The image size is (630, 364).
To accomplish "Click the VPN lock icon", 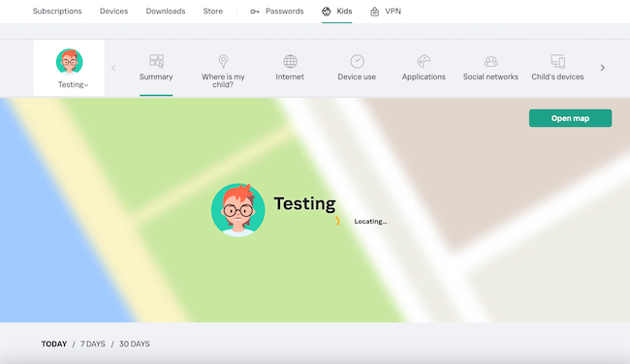I will pos(374,12).
